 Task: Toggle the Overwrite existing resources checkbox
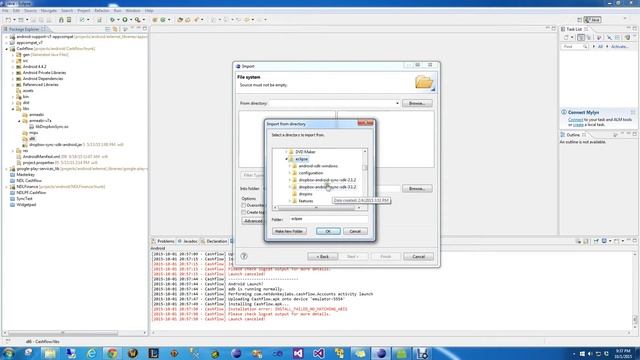pyautogui.click(x=244, y=205)
